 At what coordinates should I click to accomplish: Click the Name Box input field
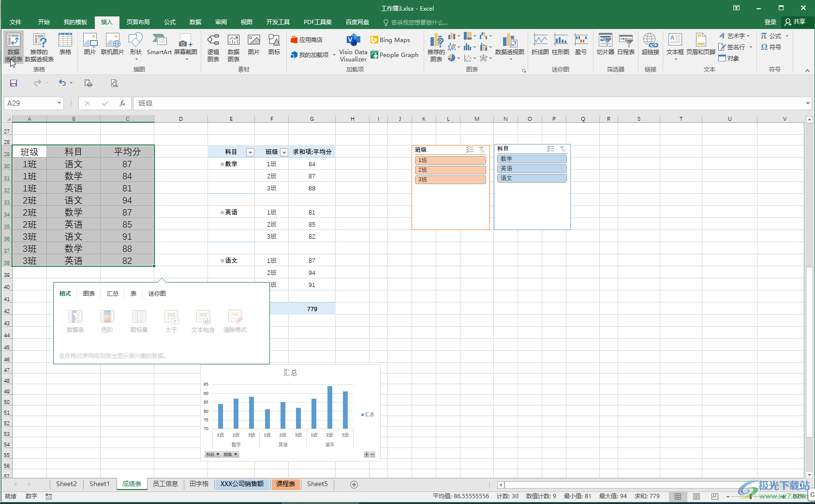pos(30,103)
